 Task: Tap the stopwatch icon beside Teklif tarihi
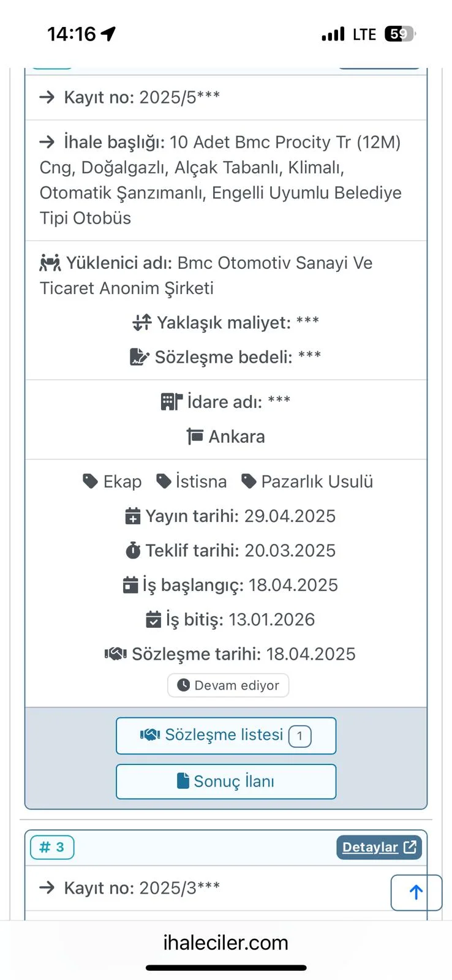coord(133,551)
